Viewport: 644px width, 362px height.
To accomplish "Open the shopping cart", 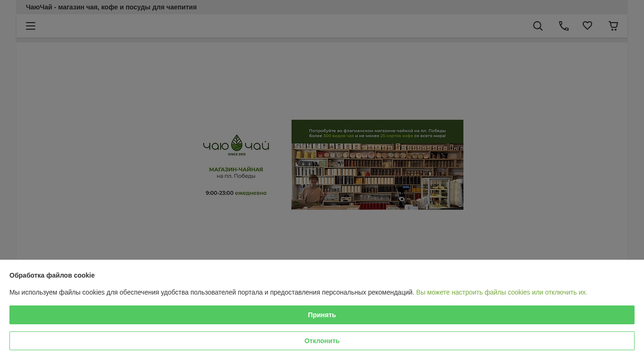I will (613, 26).
